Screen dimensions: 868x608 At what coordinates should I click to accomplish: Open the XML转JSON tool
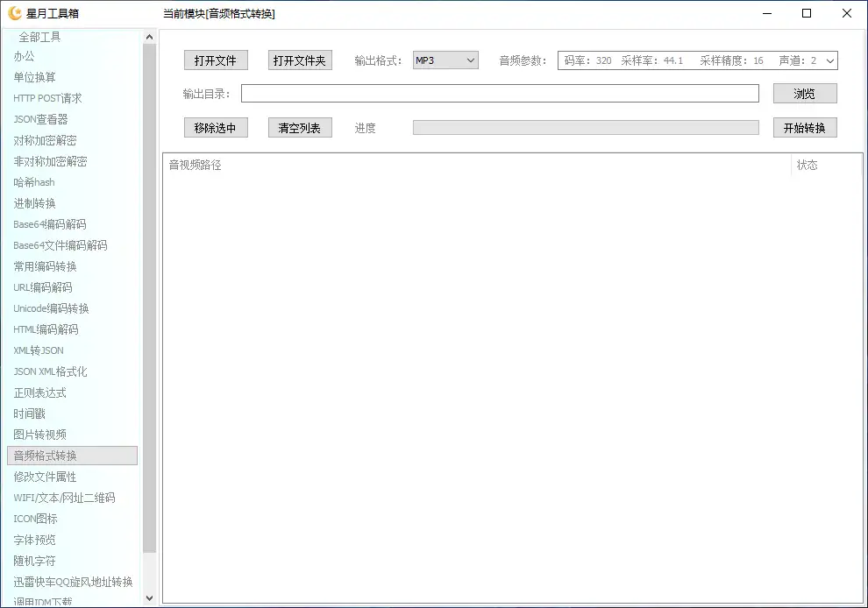pos(39,350)
